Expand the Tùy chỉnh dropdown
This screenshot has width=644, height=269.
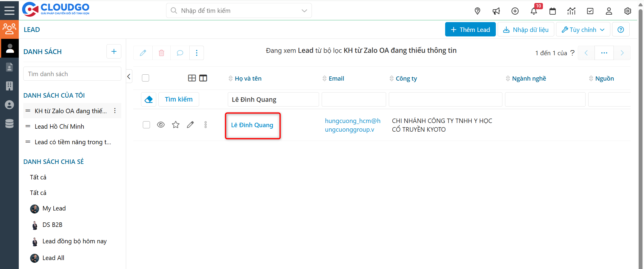coord(583,30)
